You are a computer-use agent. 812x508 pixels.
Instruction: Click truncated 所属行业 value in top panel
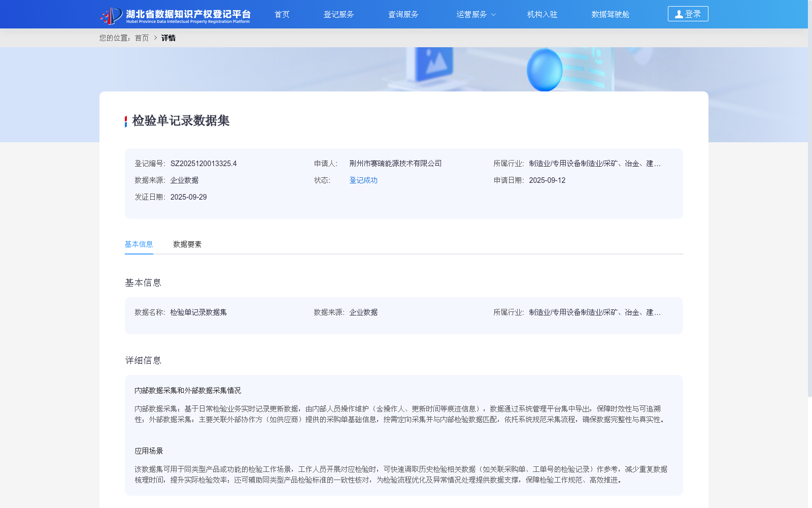(x=595, y=164)
